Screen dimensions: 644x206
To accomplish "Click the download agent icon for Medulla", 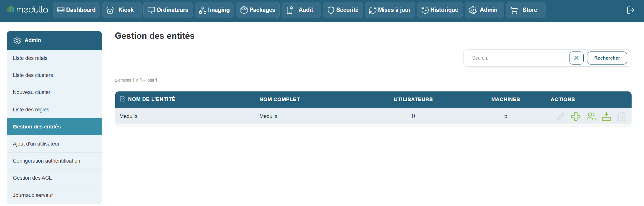I will point(606,117).
